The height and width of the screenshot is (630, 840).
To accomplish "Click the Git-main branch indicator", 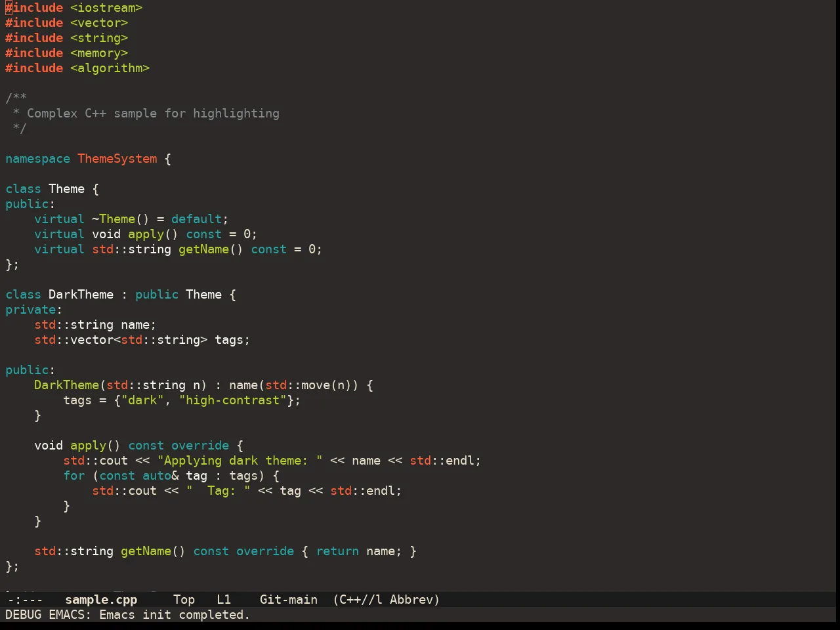I will tap(289, 600).
